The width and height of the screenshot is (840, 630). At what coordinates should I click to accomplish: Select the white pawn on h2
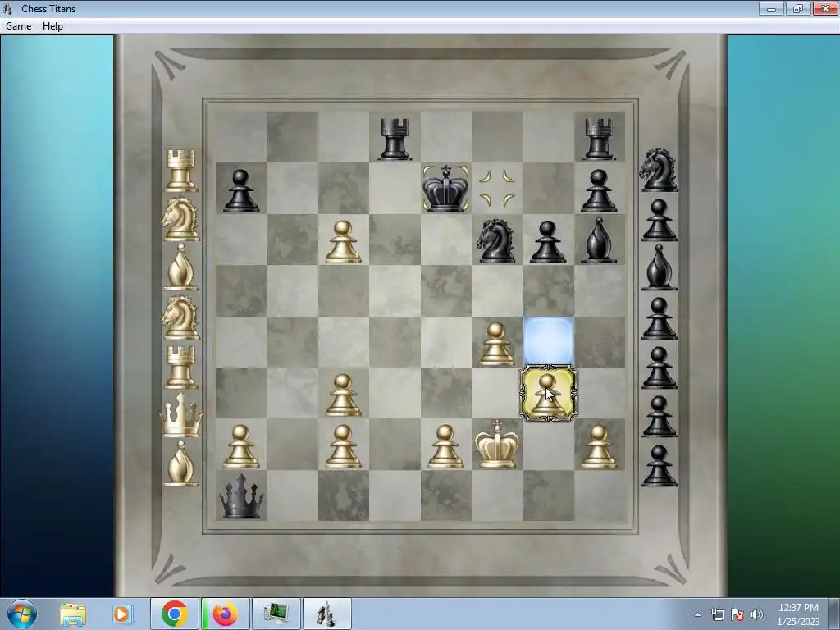coord(598,446)
